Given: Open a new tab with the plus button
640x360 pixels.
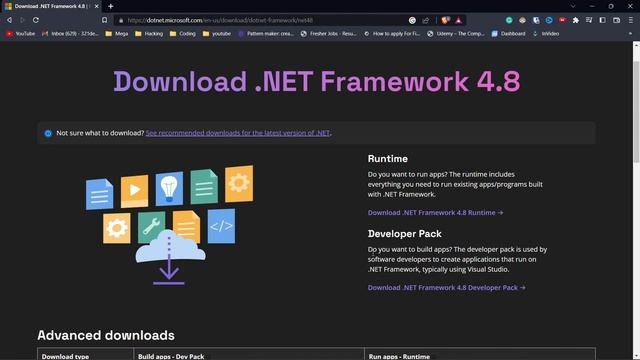Looking at the screenshot, I should point(111,6).
